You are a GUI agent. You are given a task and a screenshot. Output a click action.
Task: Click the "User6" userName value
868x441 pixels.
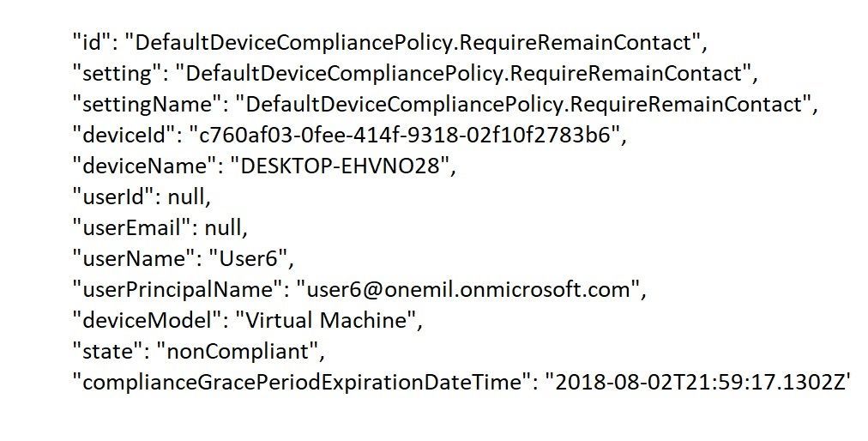tap(247, 259)
